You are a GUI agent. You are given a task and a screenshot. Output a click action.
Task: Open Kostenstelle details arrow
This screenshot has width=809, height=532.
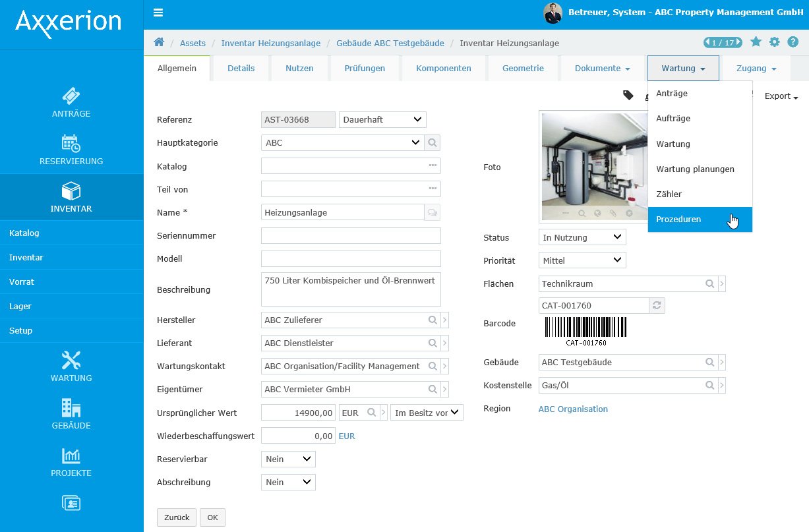(x=722, y=385)
